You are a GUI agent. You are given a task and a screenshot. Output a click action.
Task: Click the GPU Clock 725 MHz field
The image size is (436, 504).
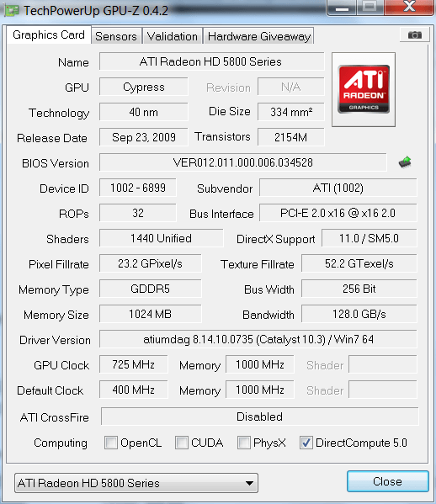[x=134, y=364]
